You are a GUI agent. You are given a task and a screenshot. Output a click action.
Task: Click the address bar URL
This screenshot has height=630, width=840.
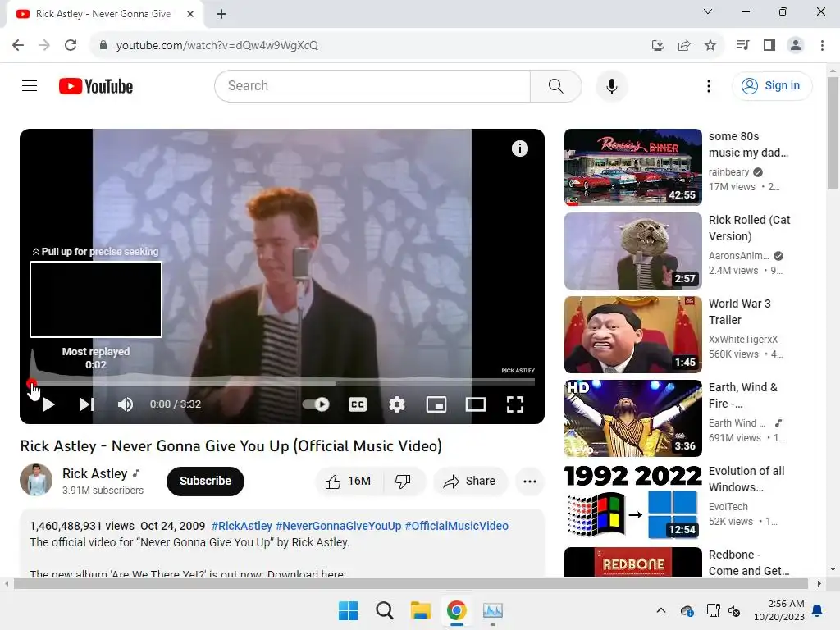click(217, 45)
